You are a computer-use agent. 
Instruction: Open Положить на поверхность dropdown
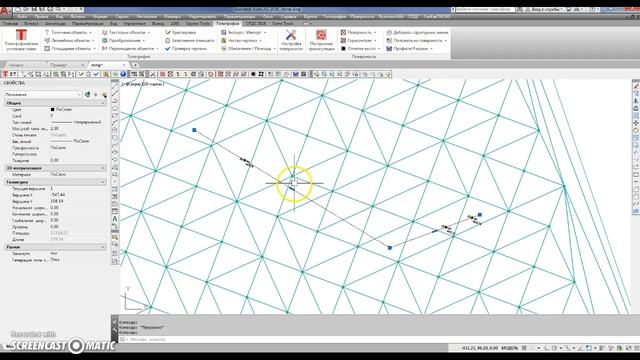pyautogui.click(x=417, y=40)
